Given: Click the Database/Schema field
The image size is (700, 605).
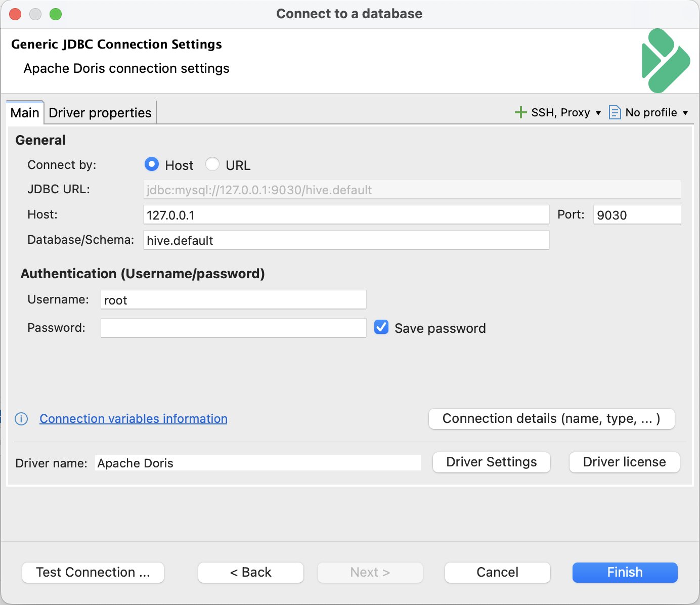Looking at the screenshot, I should pyautogui.click(x=346, y=240).
